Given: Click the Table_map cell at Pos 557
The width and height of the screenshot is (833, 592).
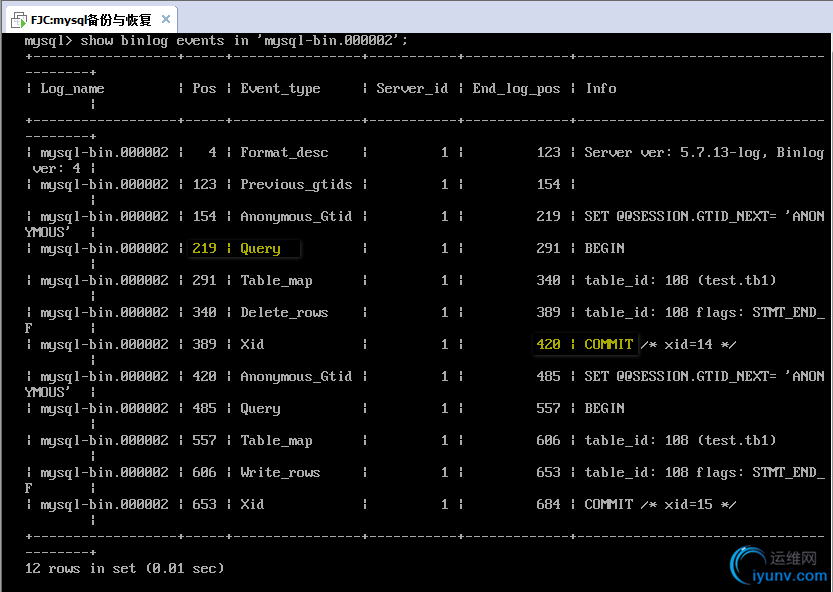Looking at the screenshot, I should click(x=276, y=441).
